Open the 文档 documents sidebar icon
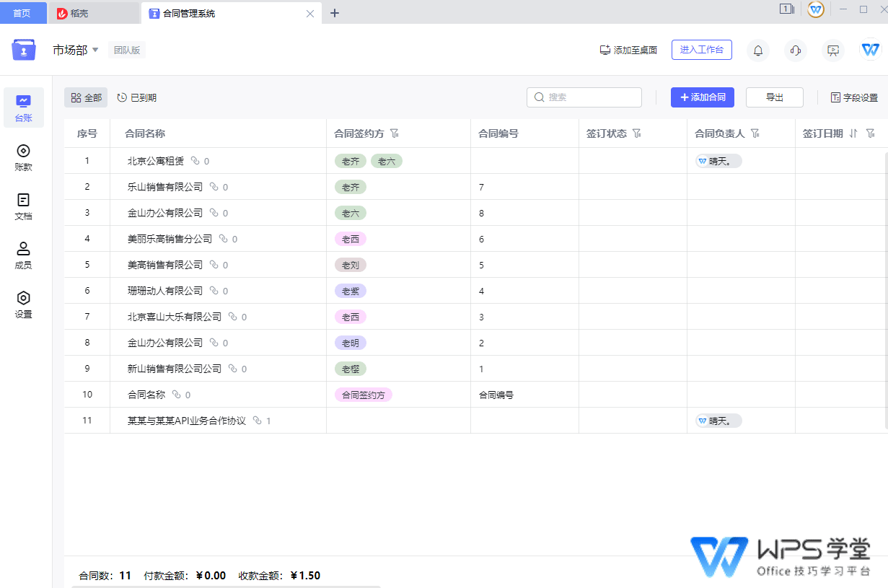888x588 pixels. (24, 206)
